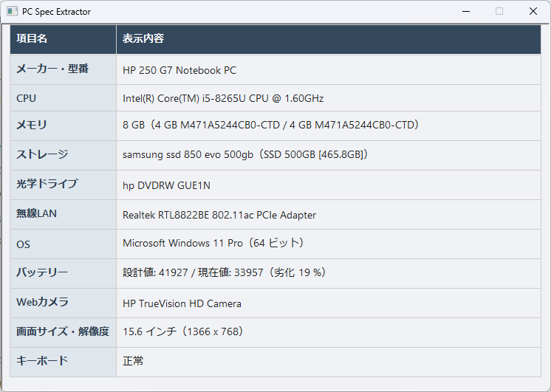The height and width of the screenshot is (392, 551).
Task: Select the 15.6 インチ screen size value
Action: [x=184, y=331]
